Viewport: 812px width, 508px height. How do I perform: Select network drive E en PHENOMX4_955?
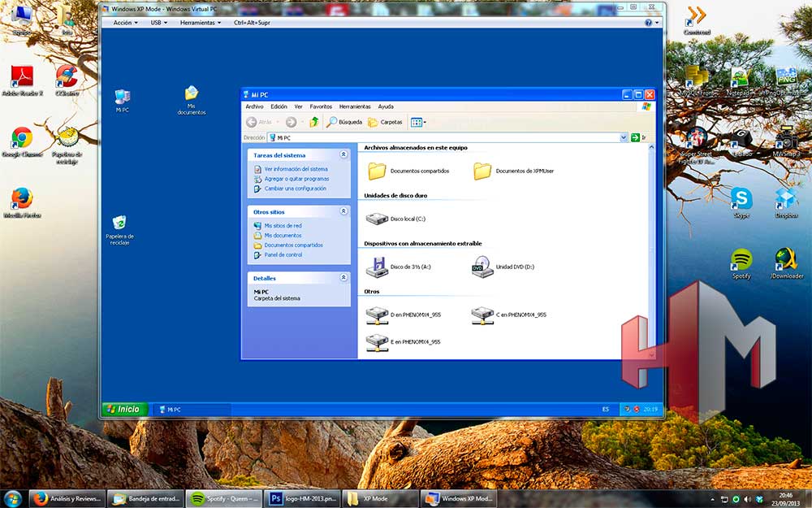[377, 342]
